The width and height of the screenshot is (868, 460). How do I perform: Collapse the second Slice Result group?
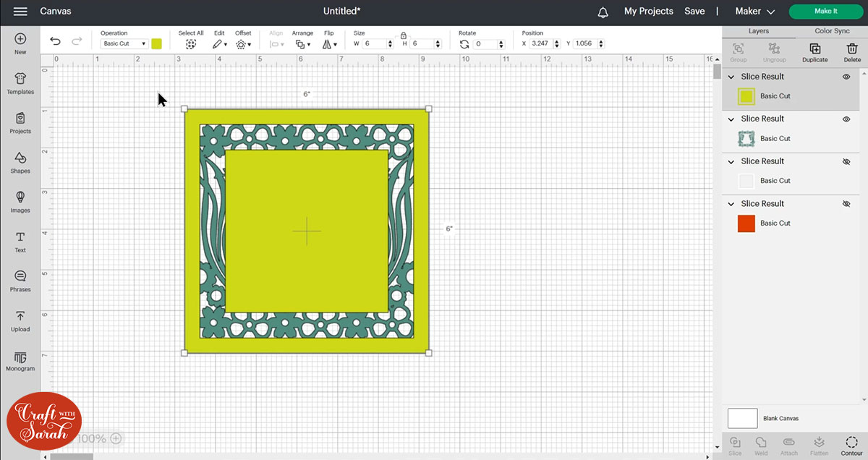coord(731,119)
